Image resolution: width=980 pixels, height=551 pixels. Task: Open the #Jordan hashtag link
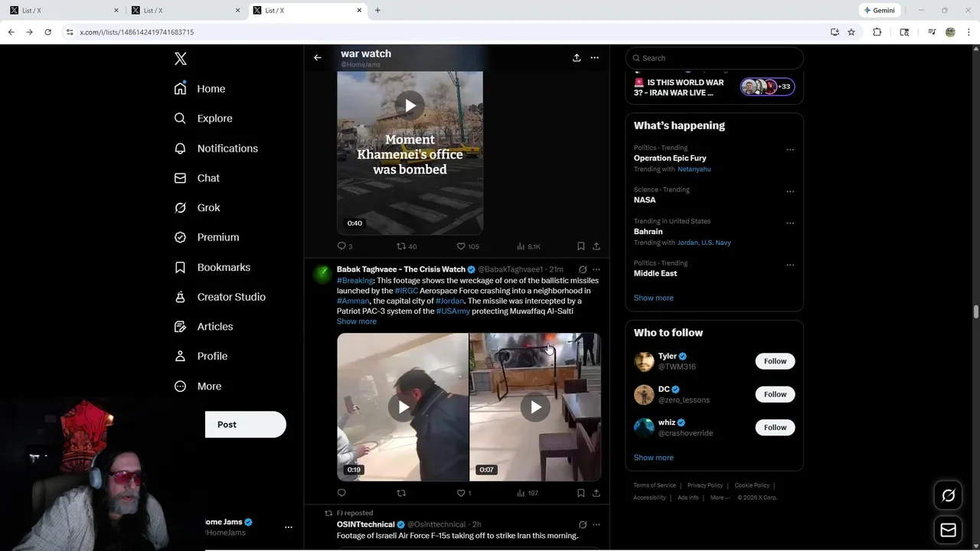(450, 301)
